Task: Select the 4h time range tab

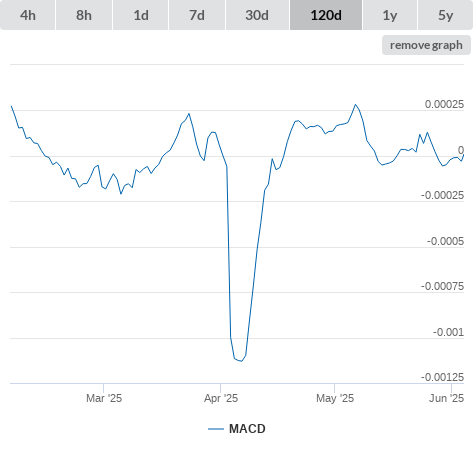Action: [x=28, y=15]
